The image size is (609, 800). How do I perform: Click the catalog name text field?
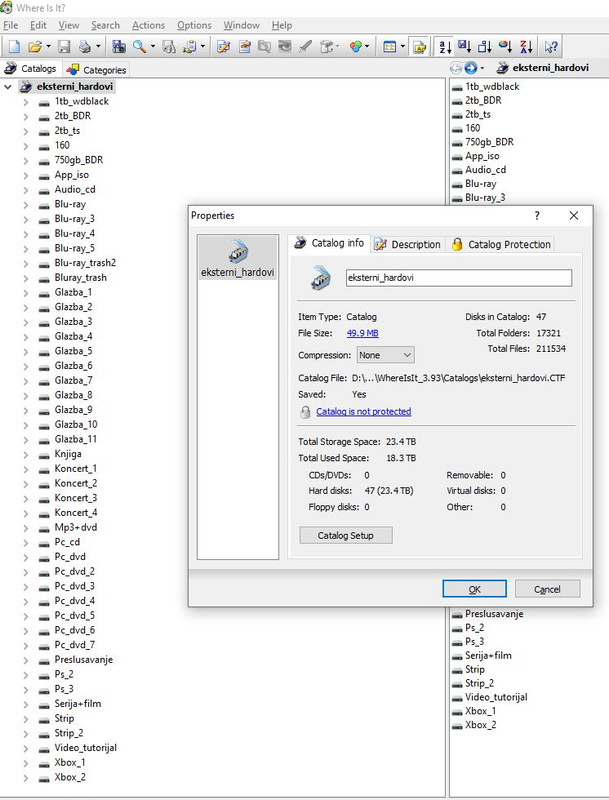coord(459,278)
